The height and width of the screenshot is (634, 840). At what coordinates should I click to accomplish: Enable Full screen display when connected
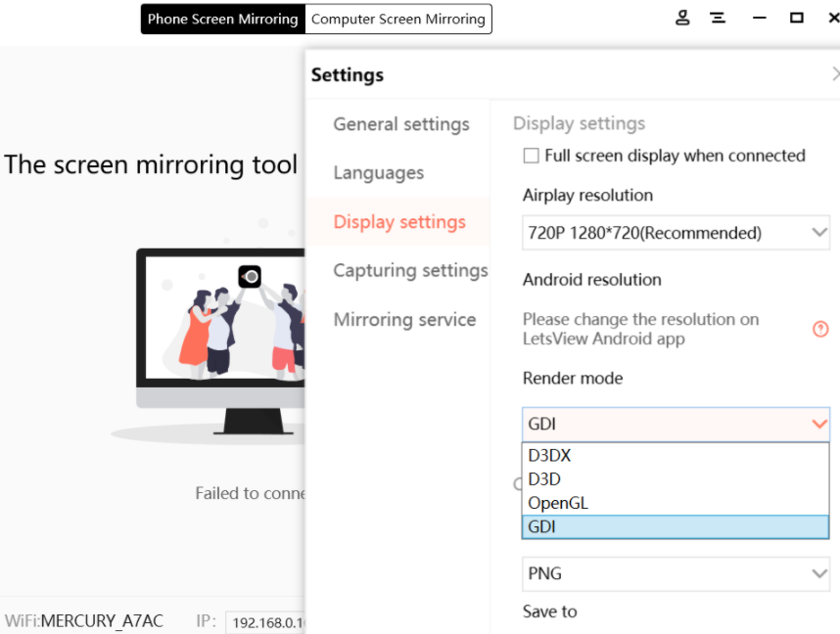tap(531, 156)
